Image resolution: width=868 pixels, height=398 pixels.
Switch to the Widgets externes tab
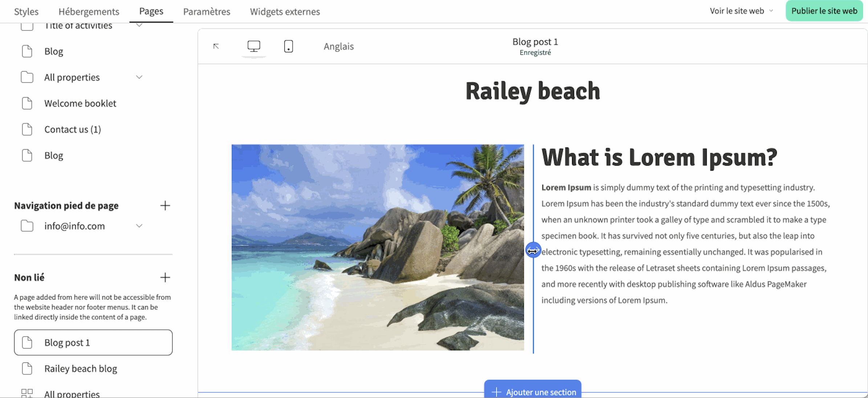pos(285,12)
